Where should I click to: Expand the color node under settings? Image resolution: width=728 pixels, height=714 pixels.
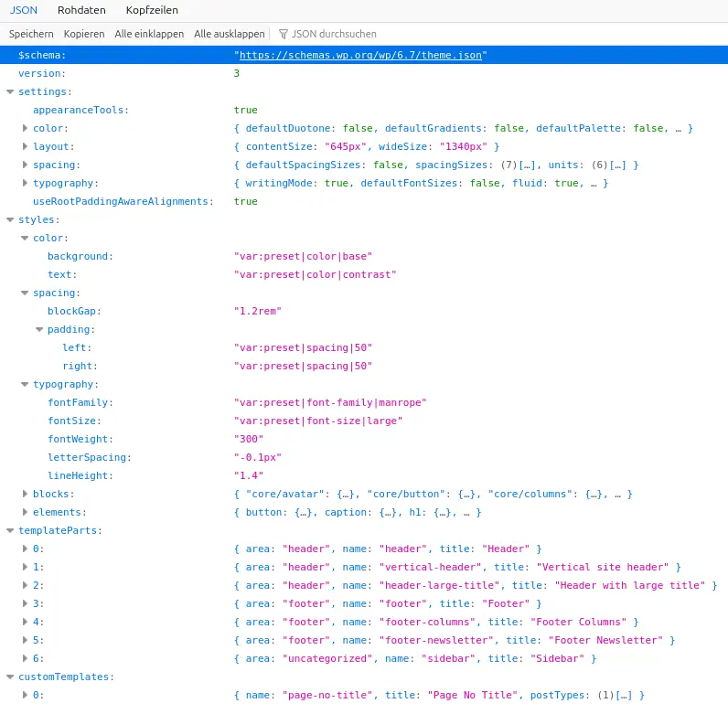pos(25,128)
